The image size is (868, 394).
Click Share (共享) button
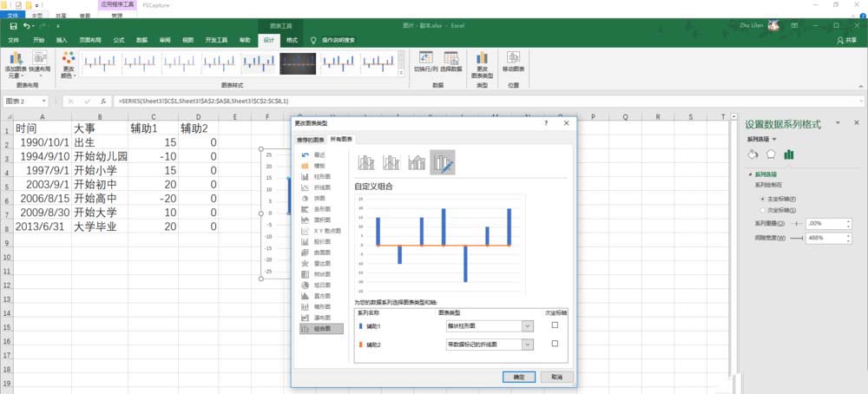(x=847, y=41)
